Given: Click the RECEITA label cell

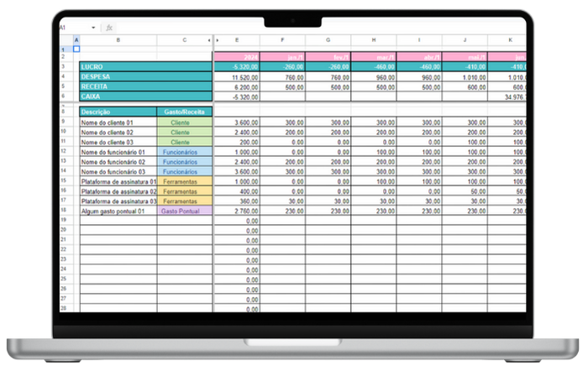Looking at the screenshot, I should [x=146, y=86].
